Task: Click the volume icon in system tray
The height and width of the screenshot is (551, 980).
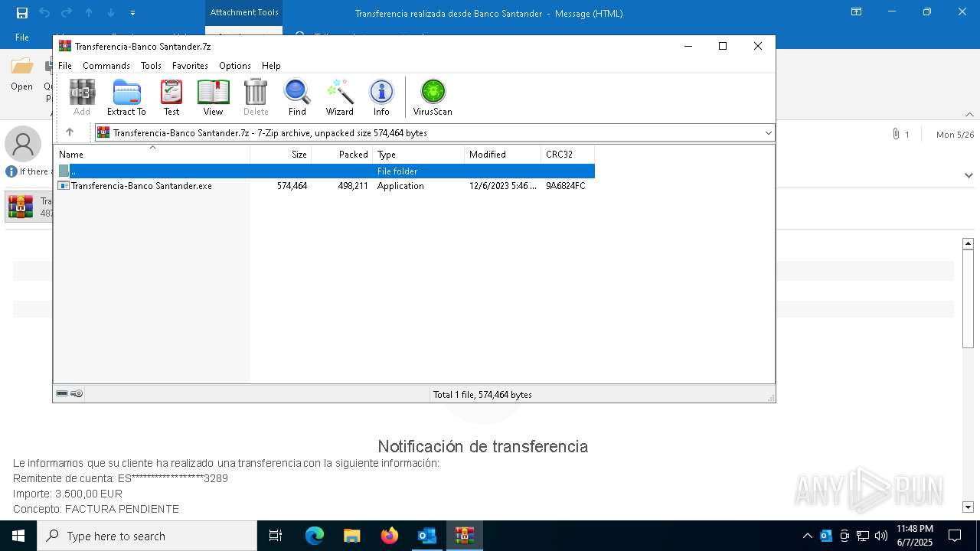Action: click(881, 536)
